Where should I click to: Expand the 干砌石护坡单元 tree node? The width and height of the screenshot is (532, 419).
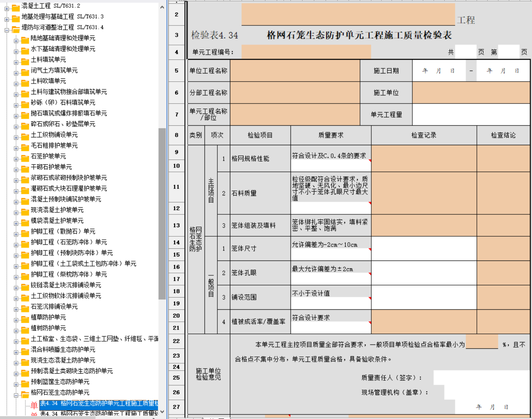point(16,169)
